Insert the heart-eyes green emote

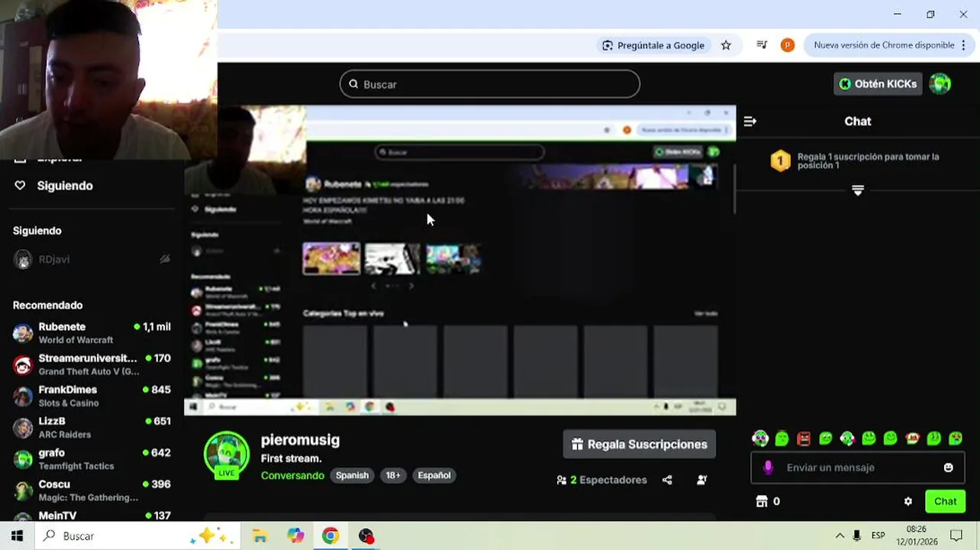pos(956,438)
